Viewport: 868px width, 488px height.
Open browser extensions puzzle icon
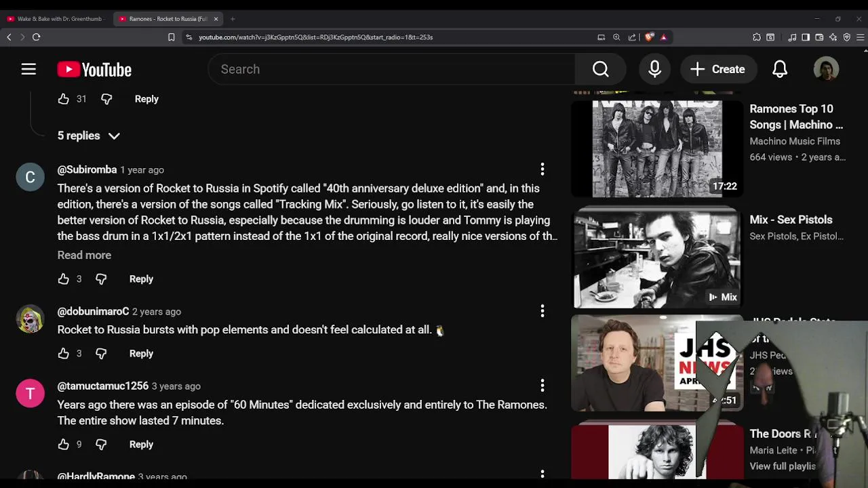click(x=757, y=37)
